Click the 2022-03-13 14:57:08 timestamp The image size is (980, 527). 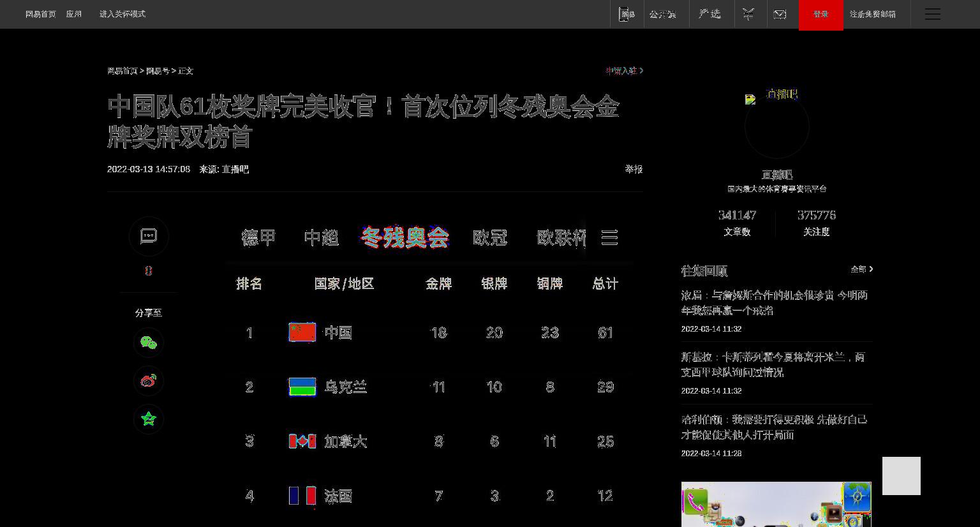point(149,169)
